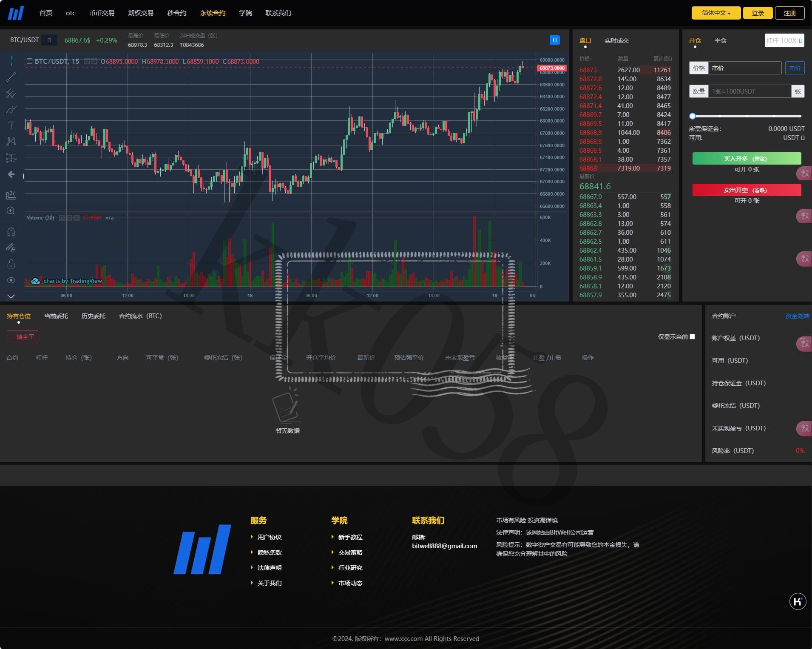Collapse the drawing toolbar side handle

click(24, 176)
